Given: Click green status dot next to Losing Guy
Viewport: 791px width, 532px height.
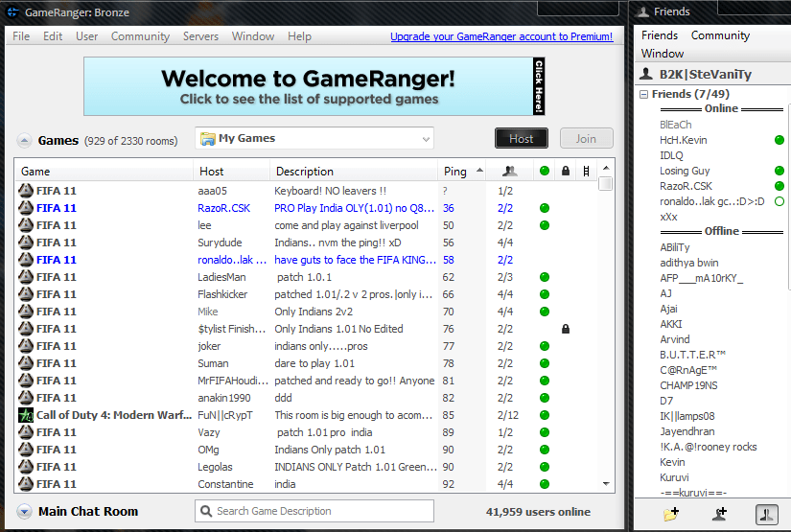Looking at the screenshot, I should 779,171.
